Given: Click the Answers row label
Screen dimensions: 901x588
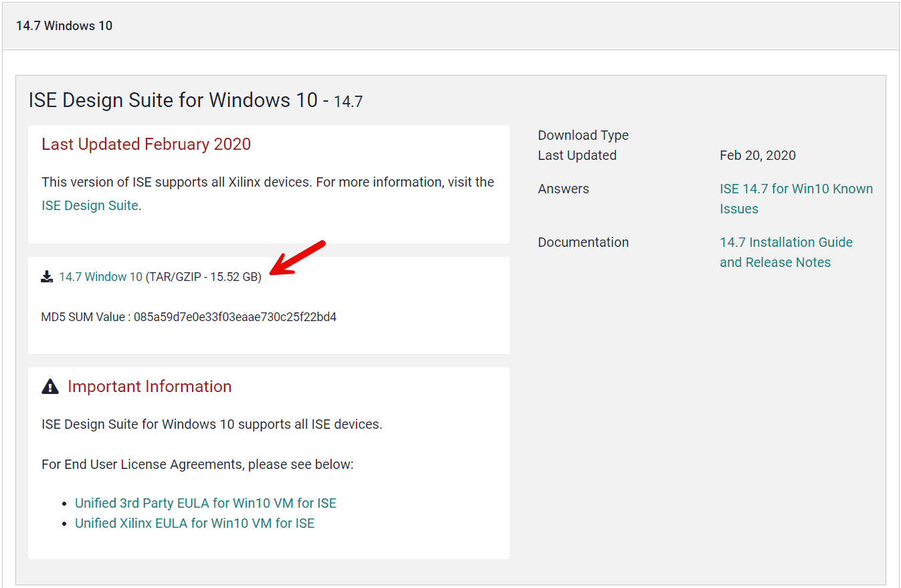Looking at the screenshot, I should click(x=563, y=189).
